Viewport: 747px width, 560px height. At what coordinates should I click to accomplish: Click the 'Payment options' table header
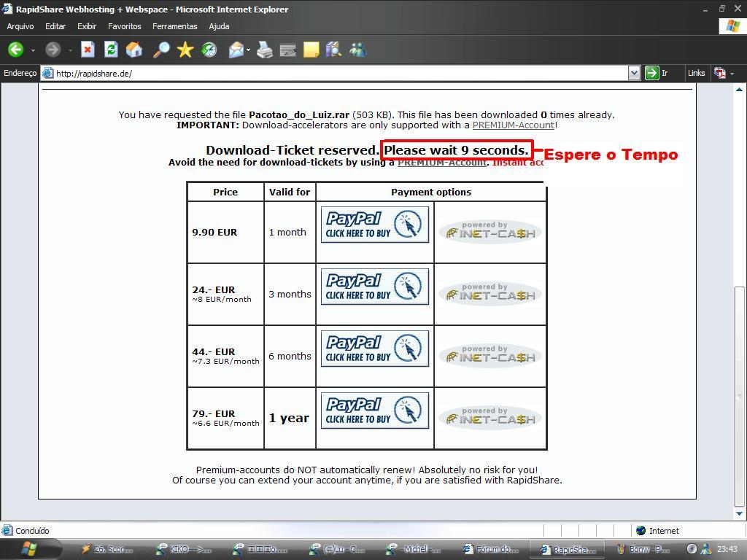click(431, 192)
